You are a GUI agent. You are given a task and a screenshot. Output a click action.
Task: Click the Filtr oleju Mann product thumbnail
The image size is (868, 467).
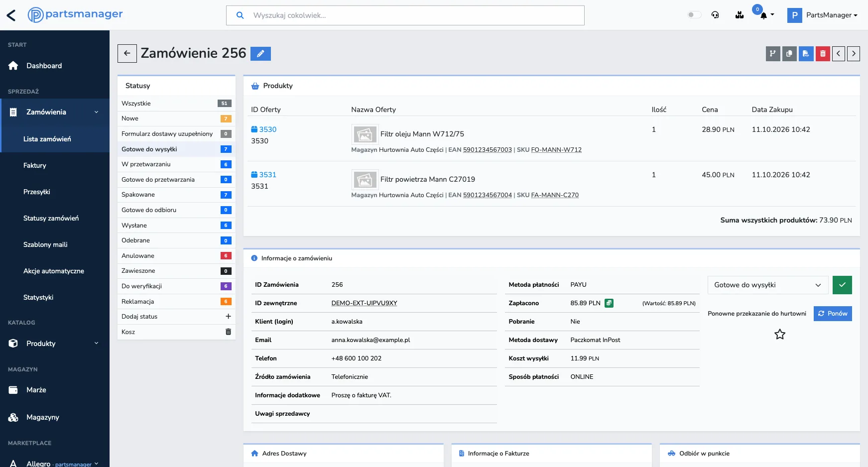pyautogui.click(x=365, y=134)
